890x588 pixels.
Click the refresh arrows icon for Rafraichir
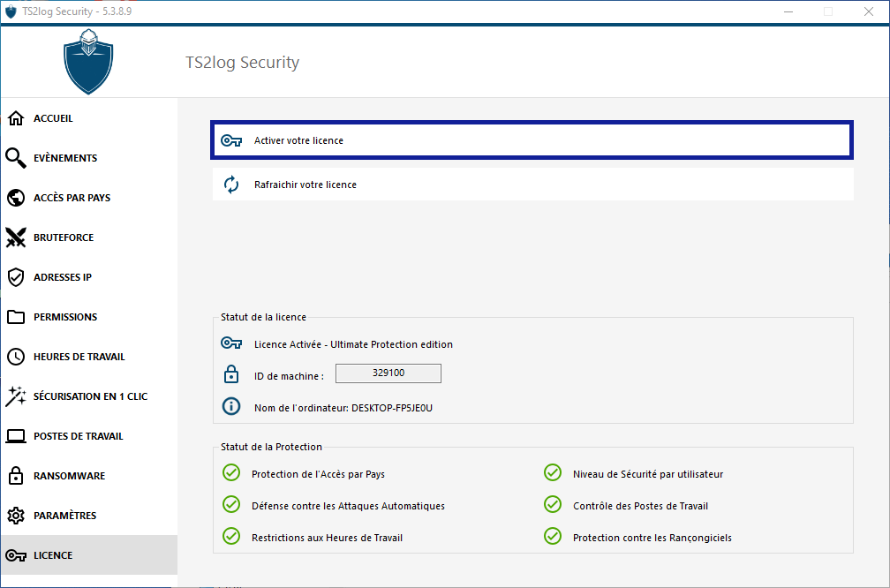(x=231, y=185)
